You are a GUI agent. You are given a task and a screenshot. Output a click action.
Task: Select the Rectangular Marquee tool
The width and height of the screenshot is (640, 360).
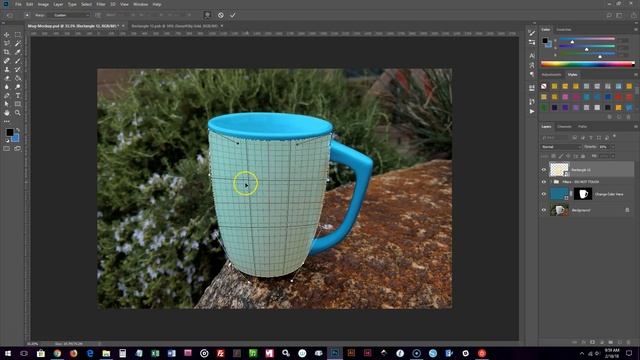(18, 35)
